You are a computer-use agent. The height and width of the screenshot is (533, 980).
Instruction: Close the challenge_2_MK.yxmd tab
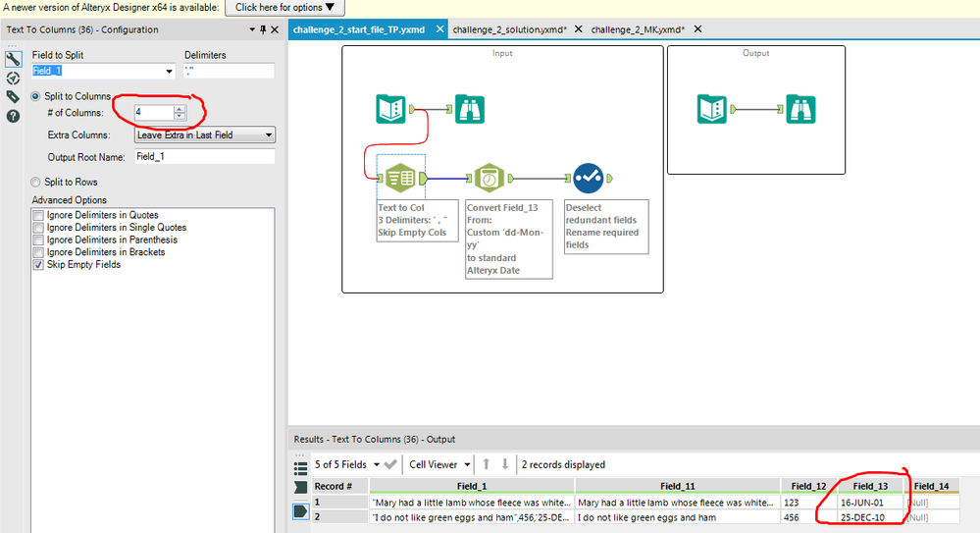(697, 28)
